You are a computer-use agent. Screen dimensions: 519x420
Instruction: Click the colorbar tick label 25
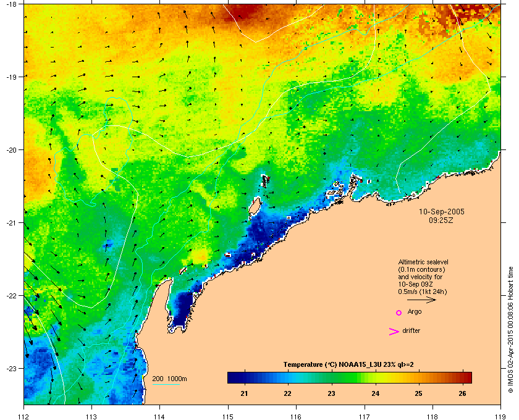[419, 393]
